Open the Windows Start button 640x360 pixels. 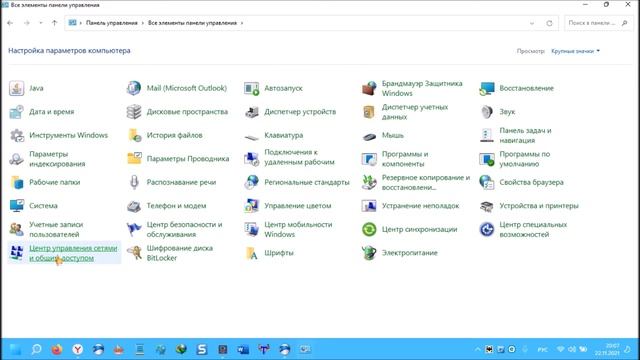[x=15, y=349]
